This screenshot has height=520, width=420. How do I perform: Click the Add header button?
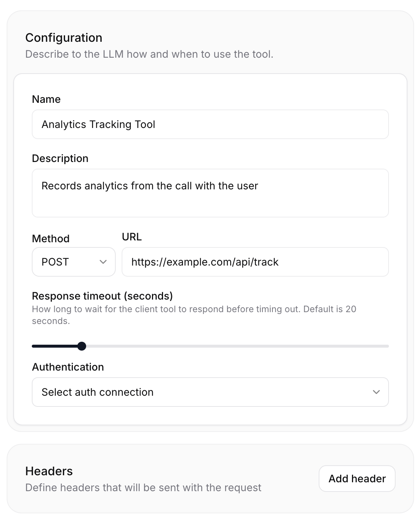356,478
